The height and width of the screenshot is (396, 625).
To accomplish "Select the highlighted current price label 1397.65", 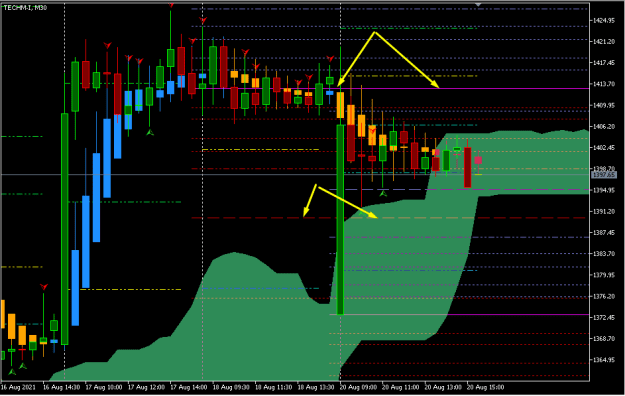I will pyautogui.click(x=604, y=175).
